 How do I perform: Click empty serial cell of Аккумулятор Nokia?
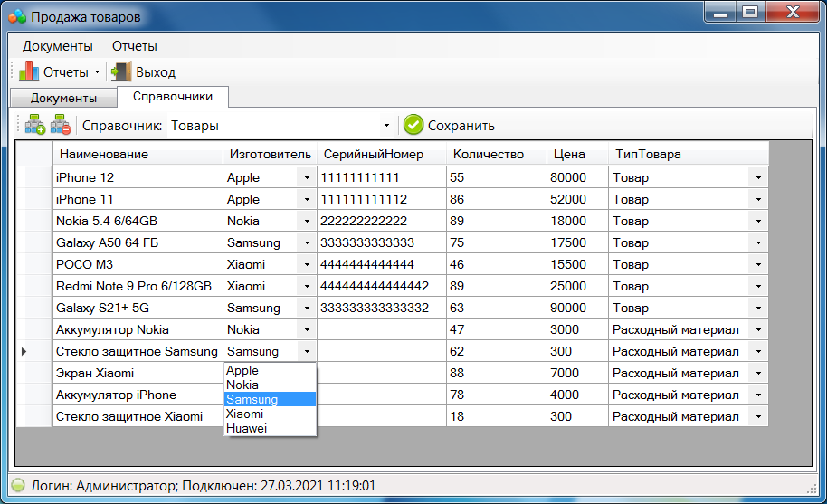click(x=382, y=329)
